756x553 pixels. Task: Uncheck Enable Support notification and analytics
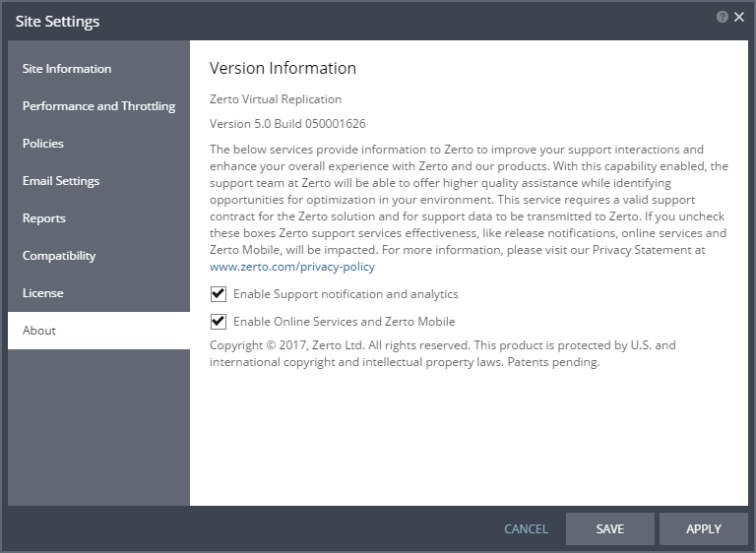pyautogui.click(x=219, y=294)
